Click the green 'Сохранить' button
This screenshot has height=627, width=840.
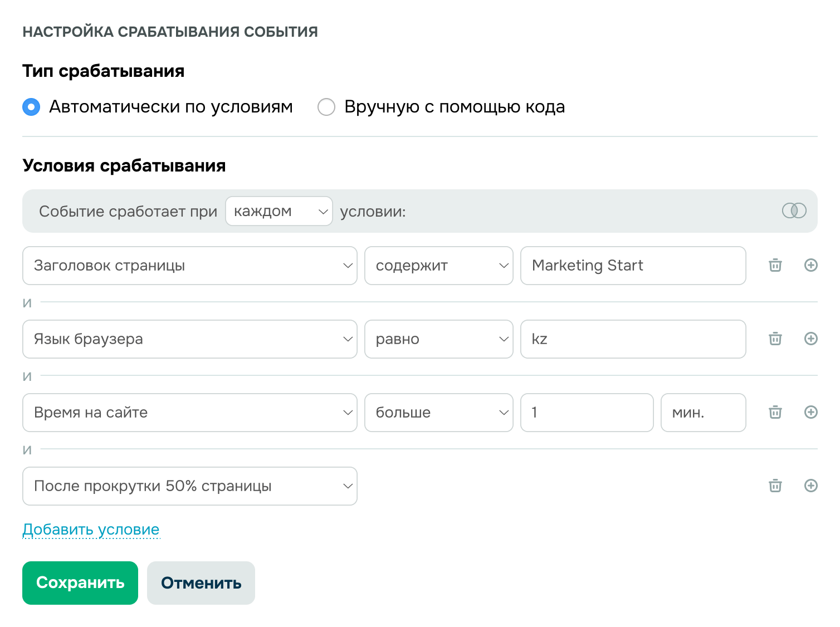[x=80, y=583]
